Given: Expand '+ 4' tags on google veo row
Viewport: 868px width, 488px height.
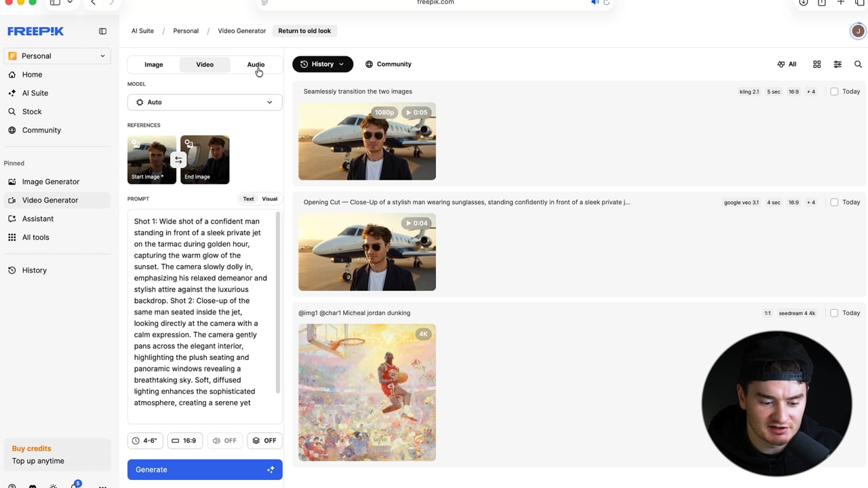Looking at the screenshot, I should pyautogui.click(x=811, y=202).
